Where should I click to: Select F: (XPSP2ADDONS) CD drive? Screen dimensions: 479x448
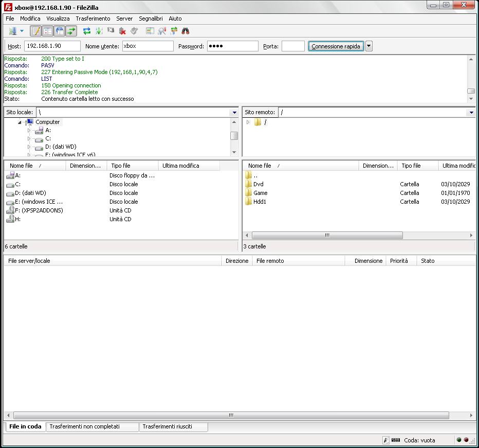(x=39, y=210)
